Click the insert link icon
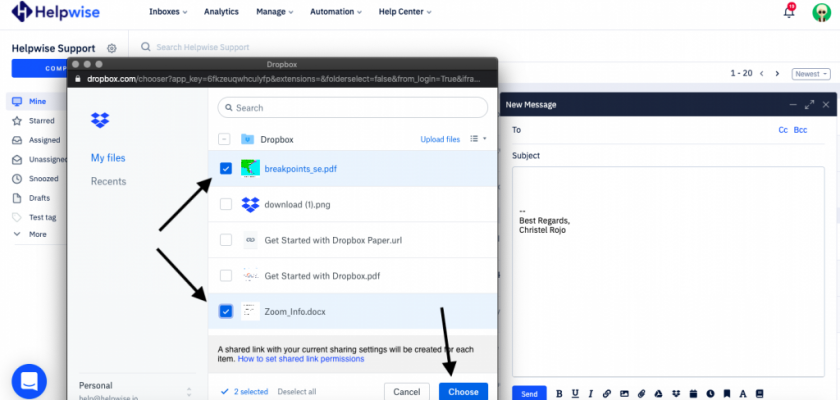Image resolution: width=840 pixels, height=400 pixels. pyautogui.click(x=608, y=393)
